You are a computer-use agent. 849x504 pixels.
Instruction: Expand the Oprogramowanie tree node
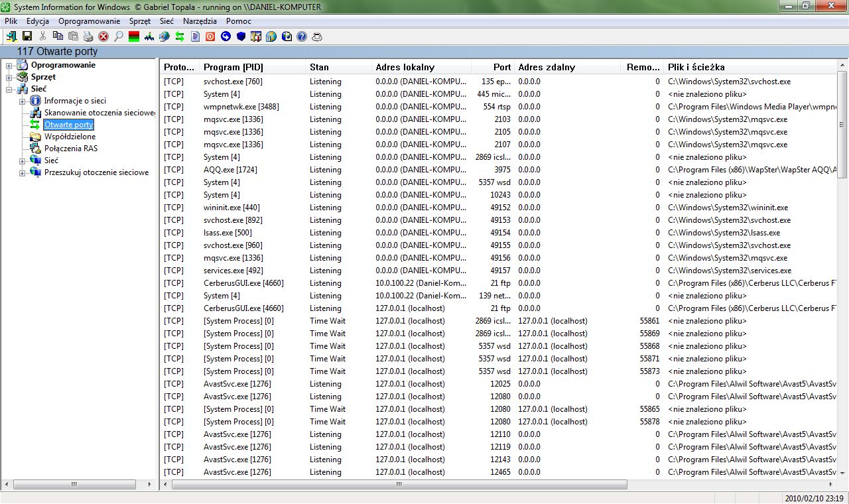tap(9, 66)
